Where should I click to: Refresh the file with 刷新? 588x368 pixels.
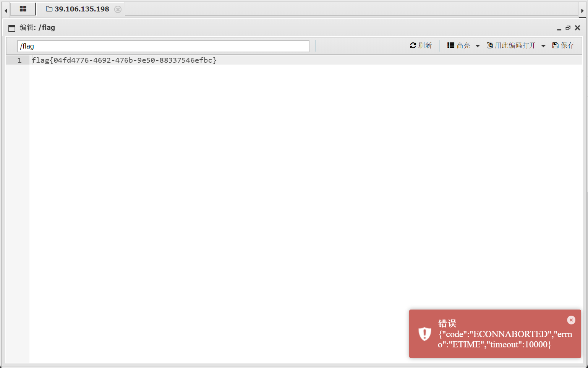point(421,45)
